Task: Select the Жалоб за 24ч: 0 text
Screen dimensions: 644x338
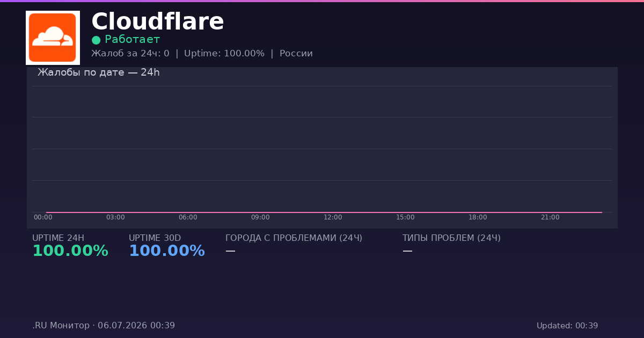Action: point(130,54)
